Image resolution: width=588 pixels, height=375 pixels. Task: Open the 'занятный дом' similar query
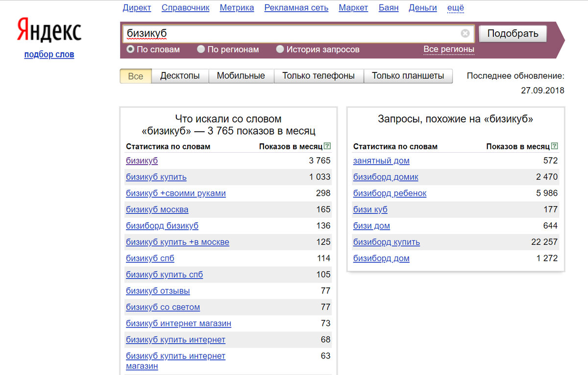coord(381,161)
